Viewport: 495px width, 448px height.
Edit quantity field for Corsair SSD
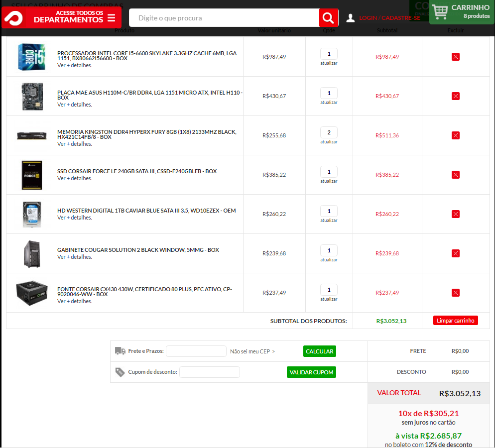click(329, 172)
